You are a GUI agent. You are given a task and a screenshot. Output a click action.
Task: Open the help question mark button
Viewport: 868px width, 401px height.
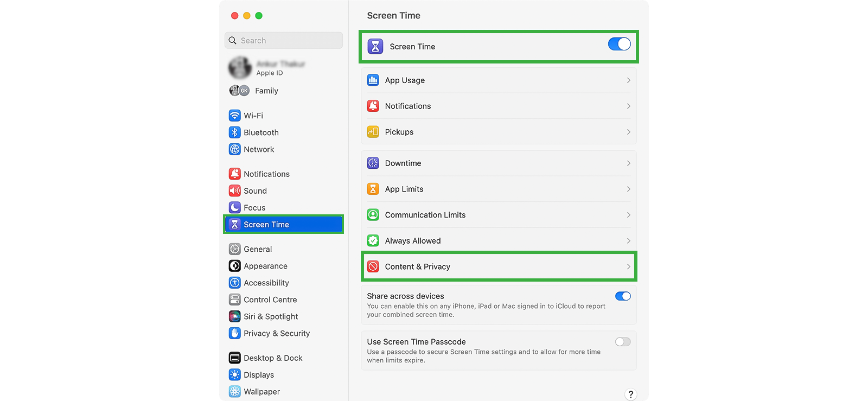click(x=630, y=394)
